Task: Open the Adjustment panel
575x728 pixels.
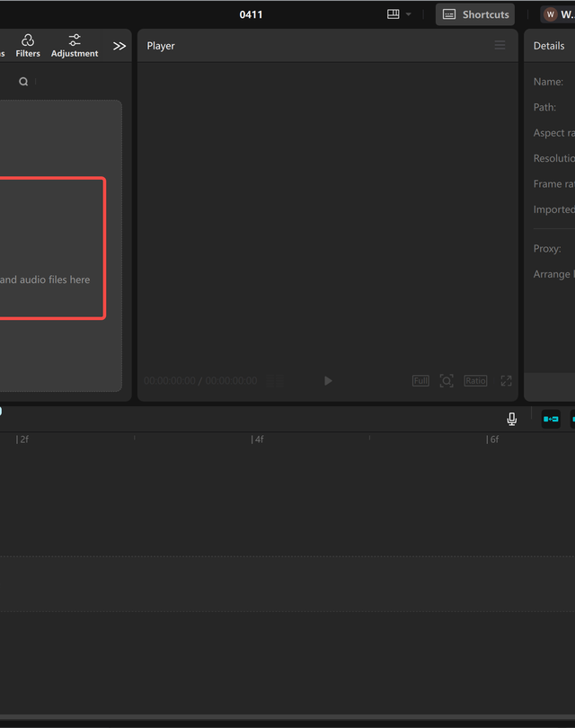Action: click(x=75, y=46)
